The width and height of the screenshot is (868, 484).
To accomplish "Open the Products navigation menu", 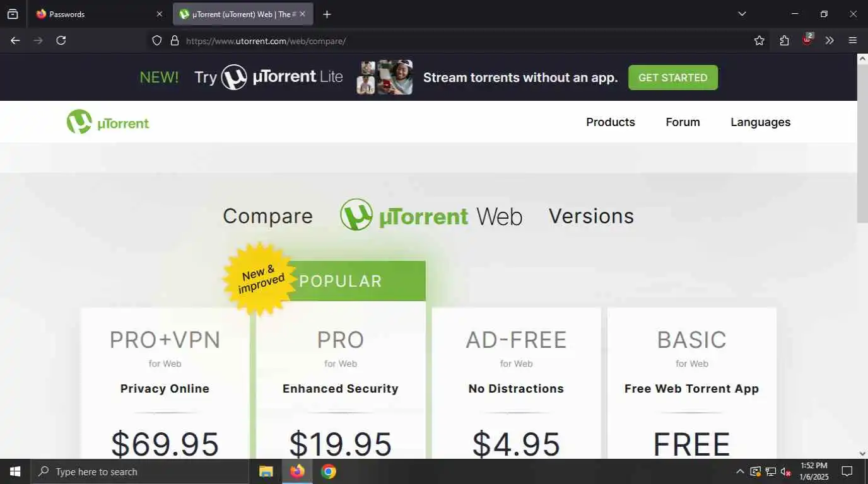I will [611, 122].
